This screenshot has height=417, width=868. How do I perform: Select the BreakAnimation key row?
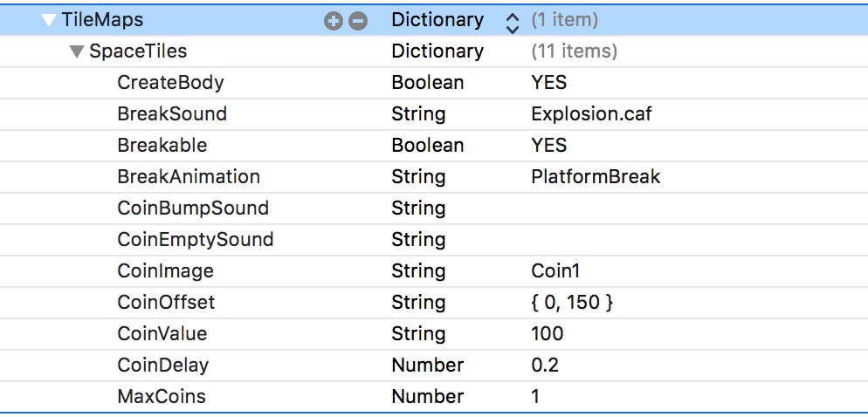coord(189,177)
